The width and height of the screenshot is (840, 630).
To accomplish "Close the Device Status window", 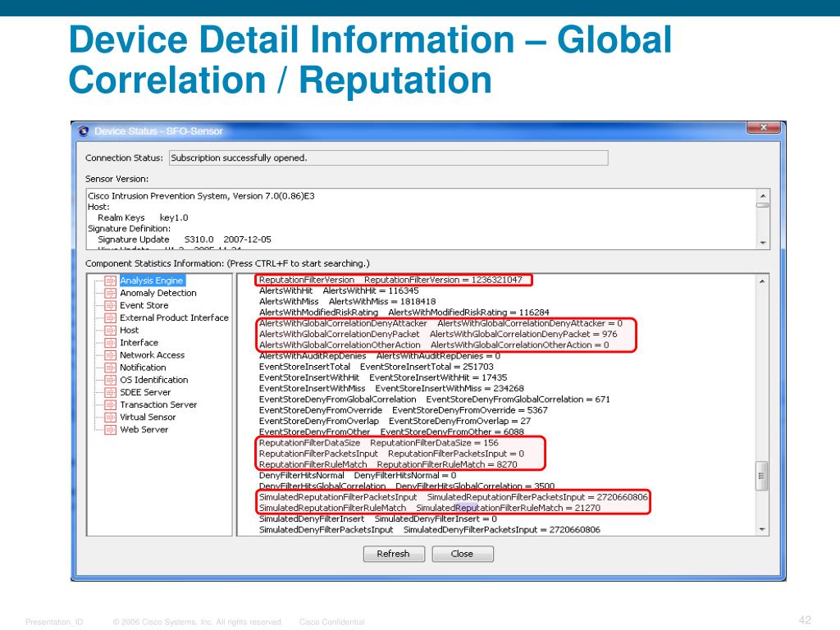I will tap(764, 127).
